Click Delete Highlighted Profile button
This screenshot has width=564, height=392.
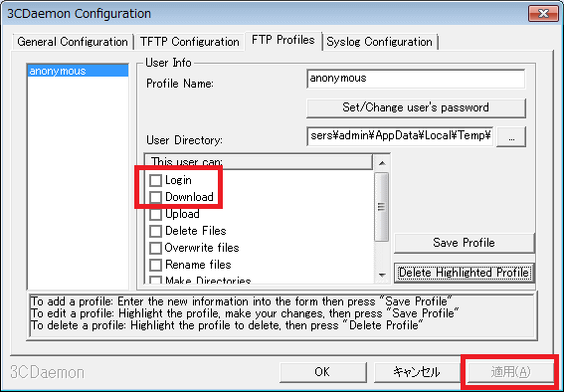click(464, 273)
